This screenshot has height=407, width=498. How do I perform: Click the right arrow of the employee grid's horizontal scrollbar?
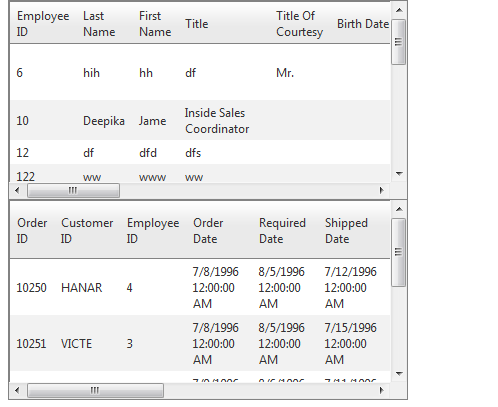pyautogui.click(x=382, y=191)
